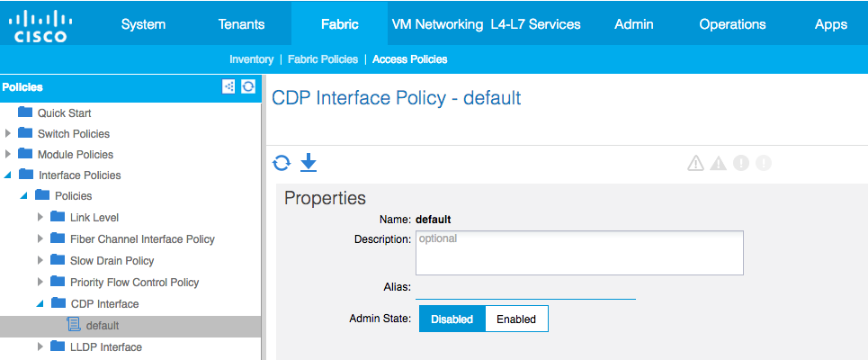Click the first circular exclamation fault icon

[740, 163]
